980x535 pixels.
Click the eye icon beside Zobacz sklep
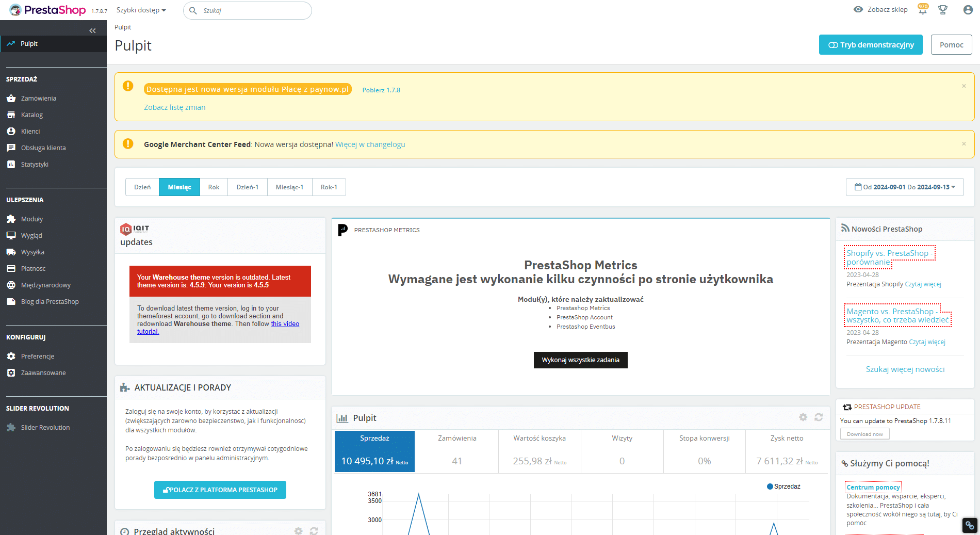coord(858,10)
